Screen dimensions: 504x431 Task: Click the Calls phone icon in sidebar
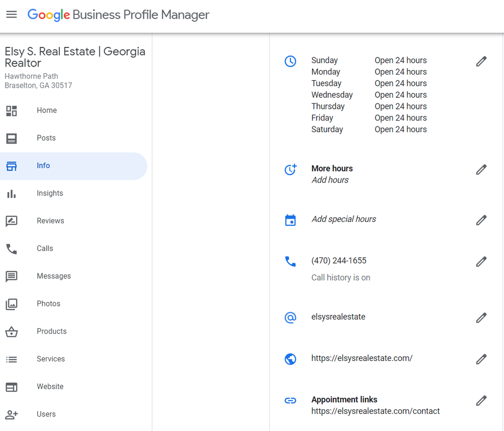coord(12,249)
